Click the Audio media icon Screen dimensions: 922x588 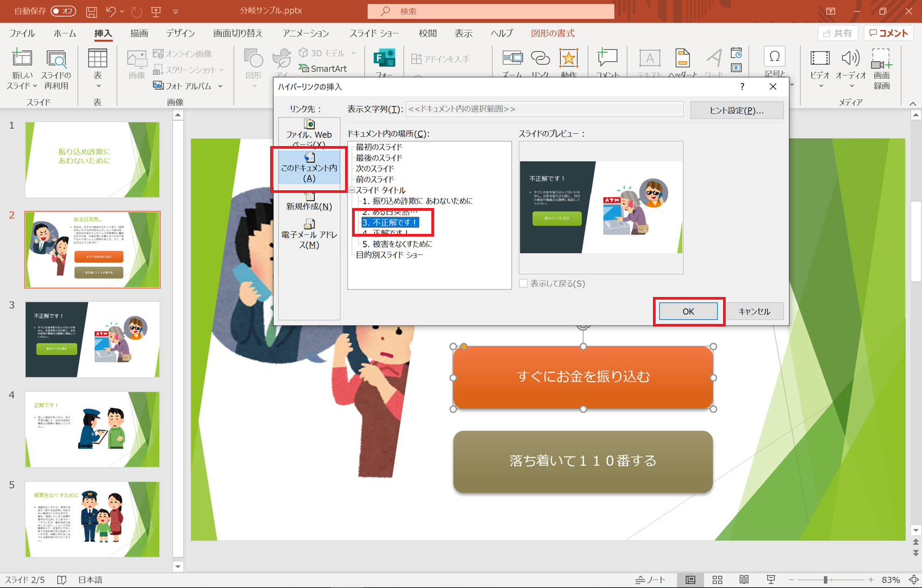point(850,59)
